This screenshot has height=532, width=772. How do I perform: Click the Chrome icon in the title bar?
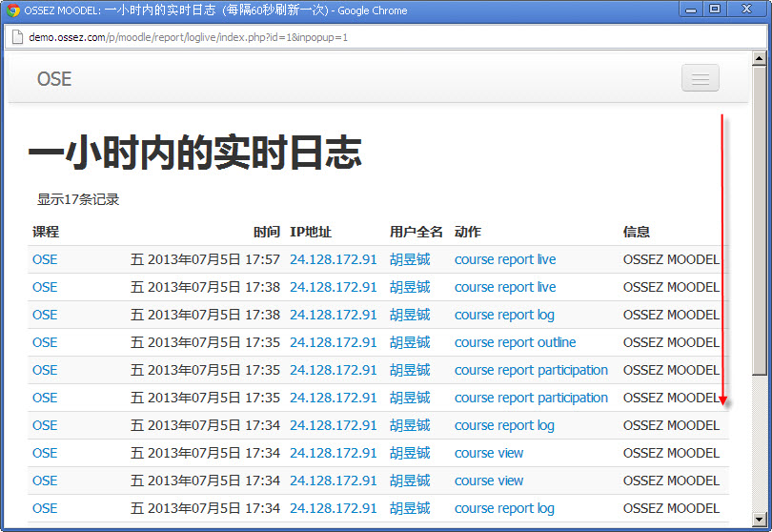(x=13, y=10)
